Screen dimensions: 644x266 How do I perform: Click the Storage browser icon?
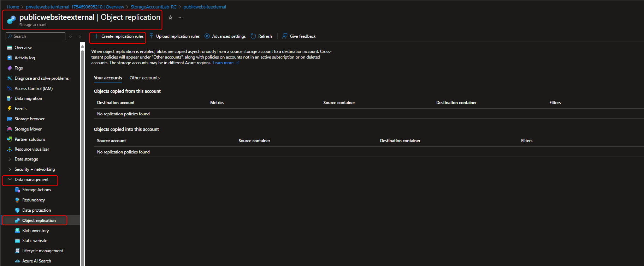tap(10, 119)
